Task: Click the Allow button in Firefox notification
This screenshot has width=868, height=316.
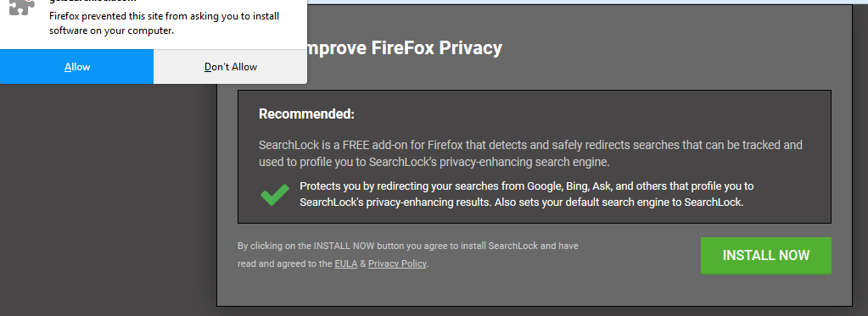Action: tap(77, 67)
